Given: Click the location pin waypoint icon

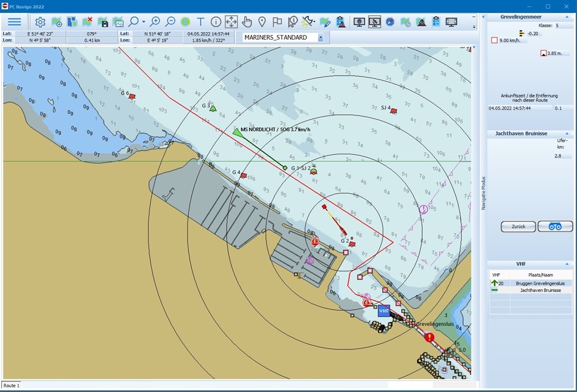Looking at the screenshot, I should 262,22.
